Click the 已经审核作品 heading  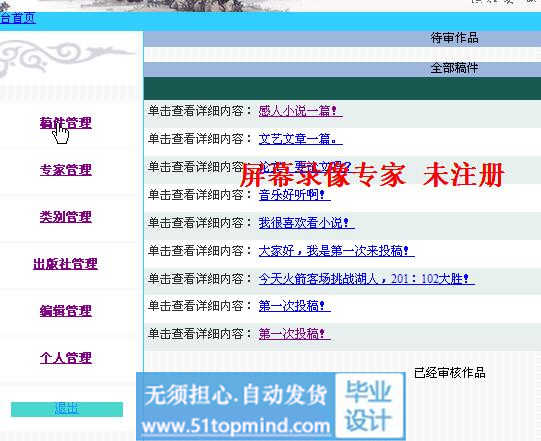point(450,373)
